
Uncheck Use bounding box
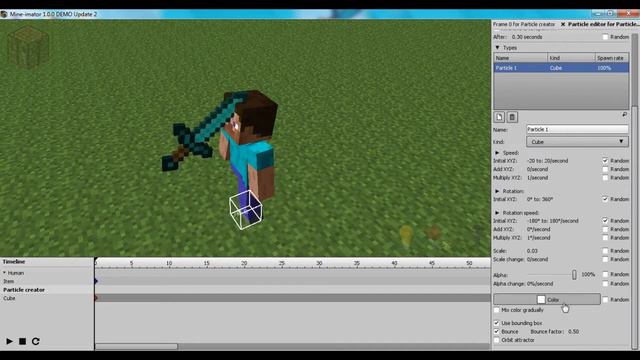click(497, 323)
